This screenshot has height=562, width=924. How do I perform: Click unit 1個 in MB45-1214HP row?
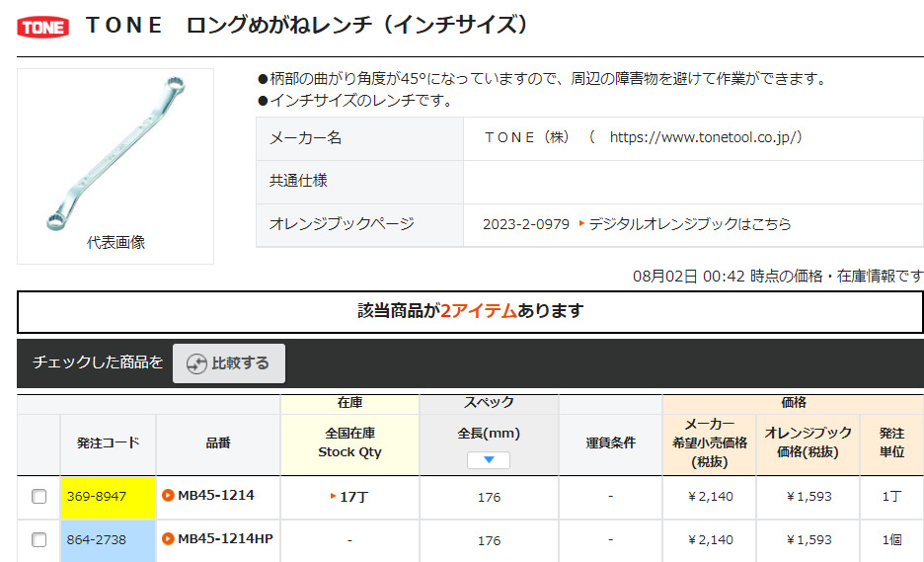[x=891, y=540]
